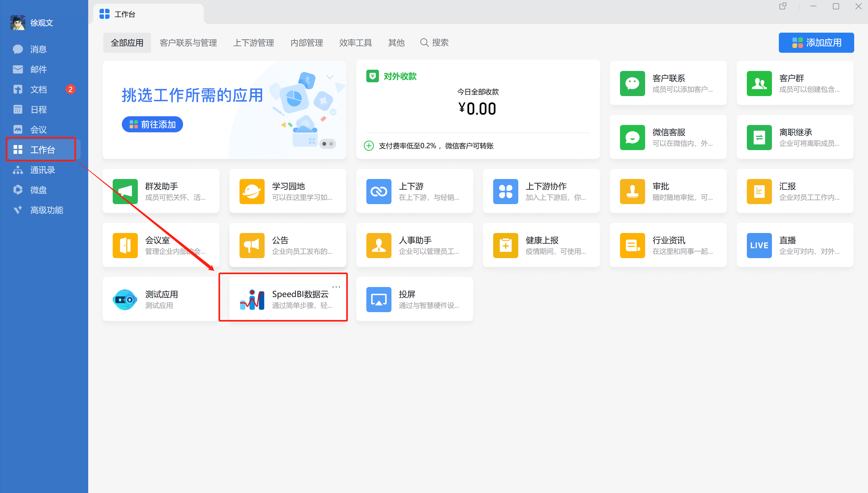The width and height of the screenshot is (868, 493).
Task: Open the 群发助手 megaphone icon
Action: point(125,192)
